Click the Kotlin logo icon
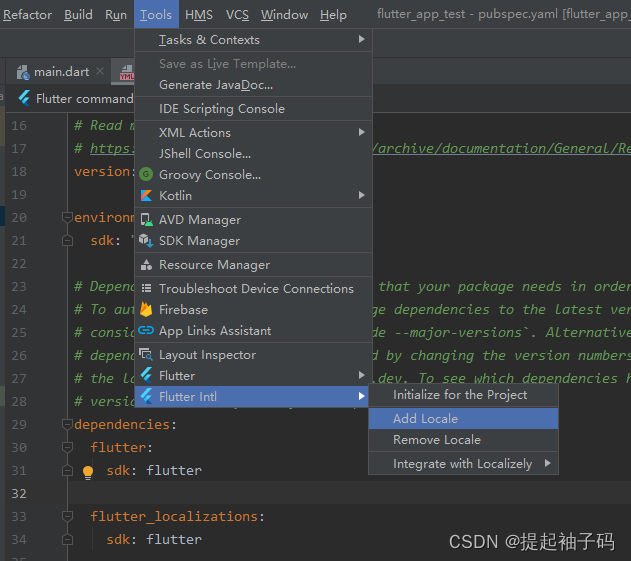Screen dimensions: 631x561 [x=146, y=196]
